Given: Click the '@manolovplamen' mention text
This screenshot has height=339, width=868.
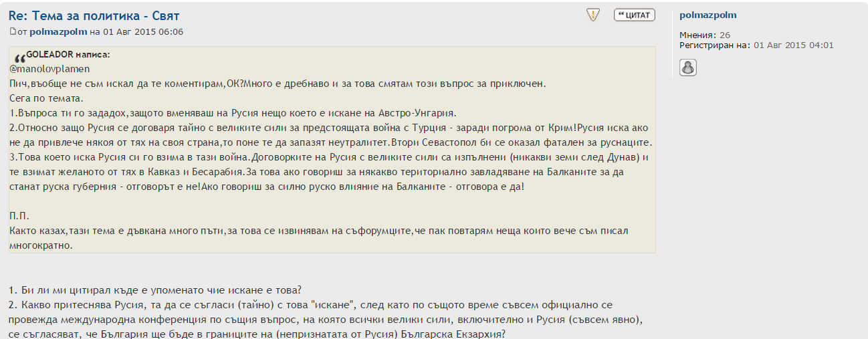Looking at the screenshot, I should (x=49, y=69).
